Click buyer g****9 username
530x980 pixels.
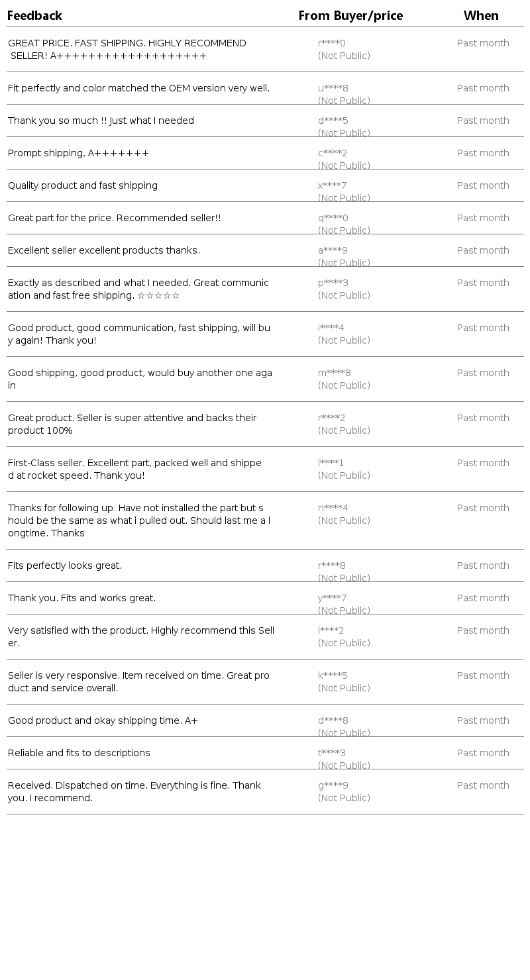pyautogui.click(x=333, y=785)
